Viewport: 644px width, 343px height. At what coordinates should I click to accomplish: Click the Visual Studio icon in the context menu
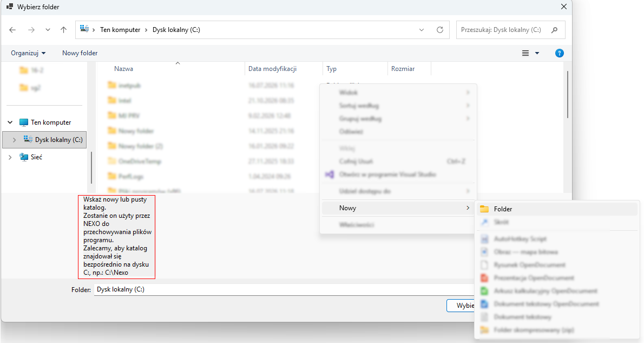tap(330, 174)
